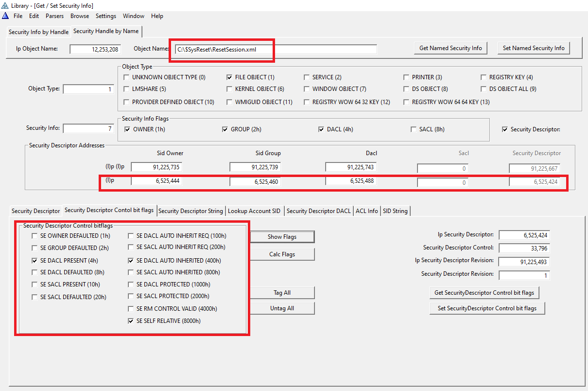
Task: Click the Get Named Security Info button
Action: pyautogui.click(x=450, y=48)
